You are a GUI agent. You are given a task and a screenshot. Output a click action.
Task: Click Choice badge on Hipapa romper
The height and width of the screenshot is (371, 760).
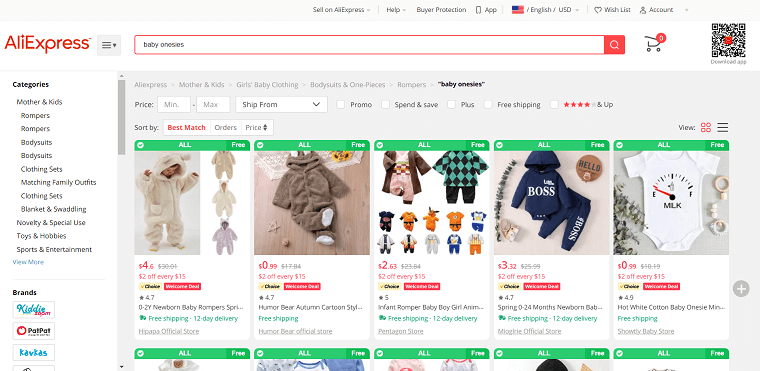click(150, 287)
